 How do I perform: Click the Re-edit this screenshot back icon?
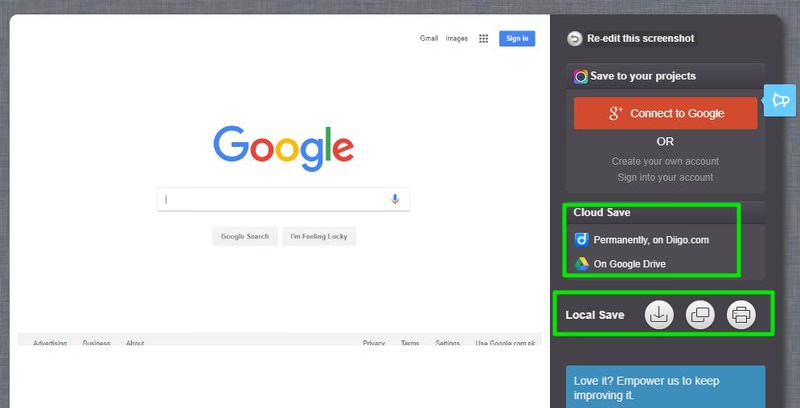click(574, 39)
